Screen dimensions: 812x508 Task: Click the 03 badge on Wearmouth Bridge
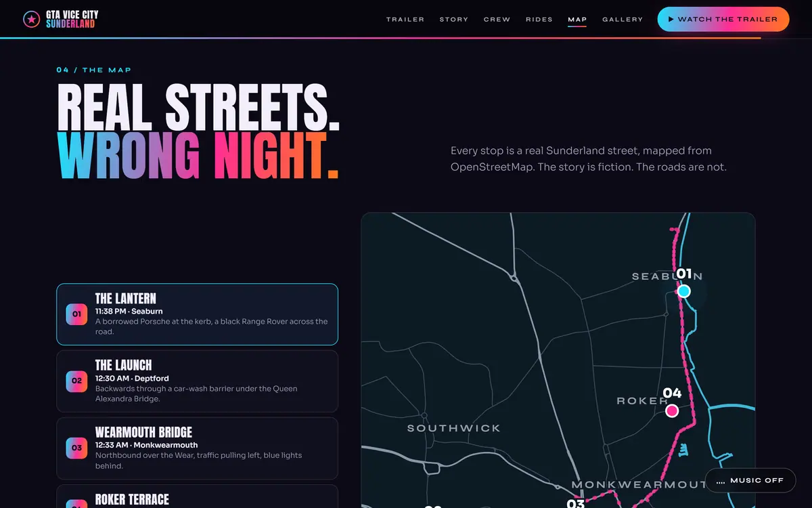[x=76, y=448]
